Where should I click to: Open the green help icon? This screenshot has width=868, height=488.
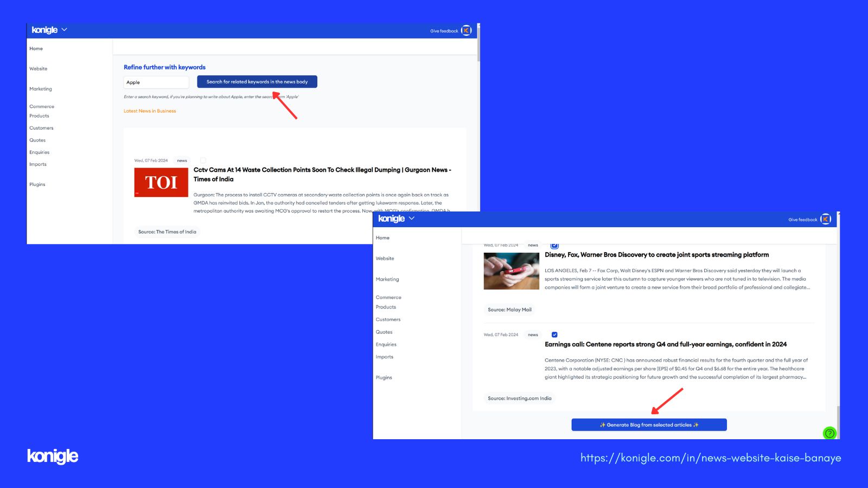coord(829,433)
